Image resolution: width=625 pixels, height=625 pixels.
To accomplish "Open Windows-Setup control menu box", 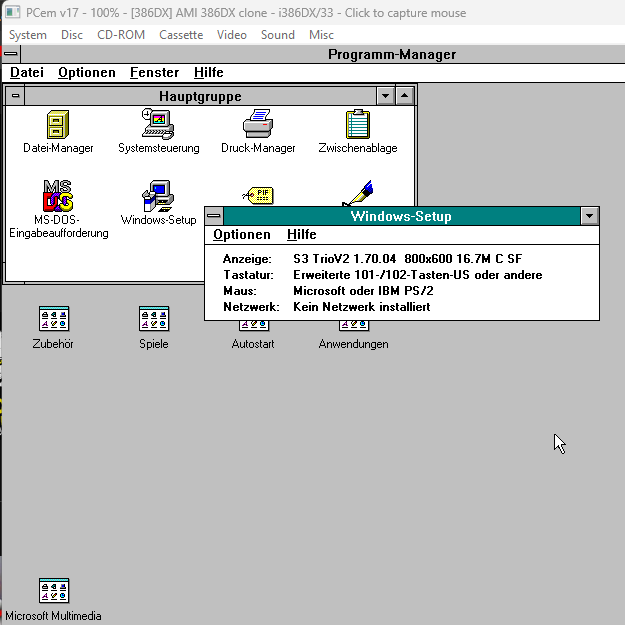I will (x=214, y=216).
